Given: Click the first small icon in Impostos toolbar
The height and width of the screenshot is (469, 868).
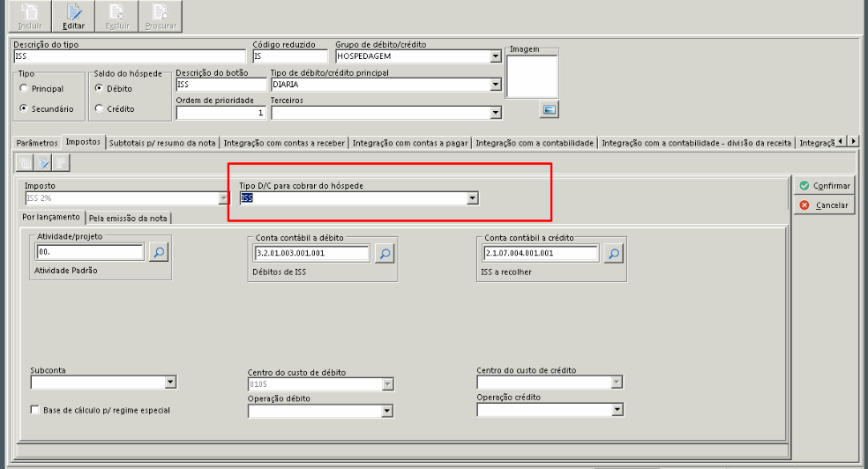Looking at the screenshot, I should (x=26, y=163).
